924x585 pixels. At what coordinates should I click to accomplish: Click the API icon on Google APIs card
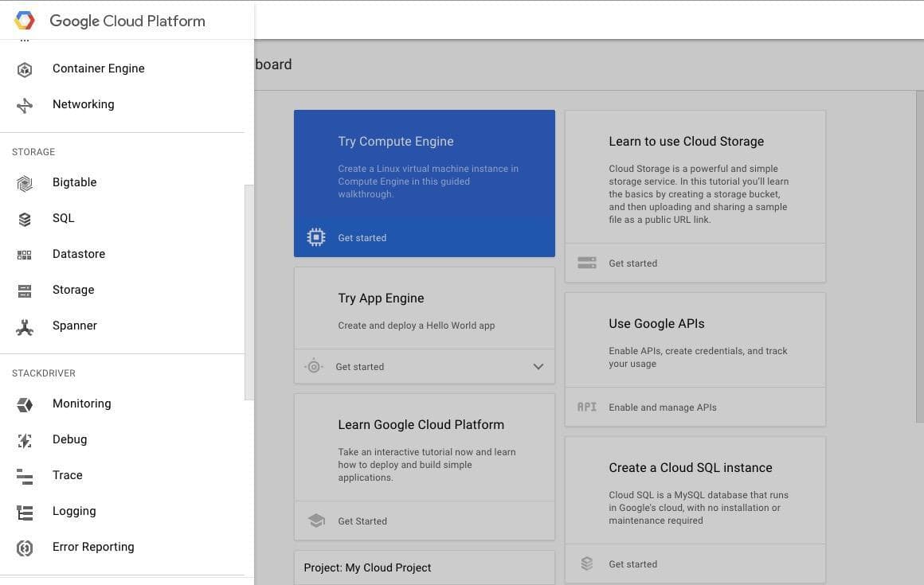[587, 408]
